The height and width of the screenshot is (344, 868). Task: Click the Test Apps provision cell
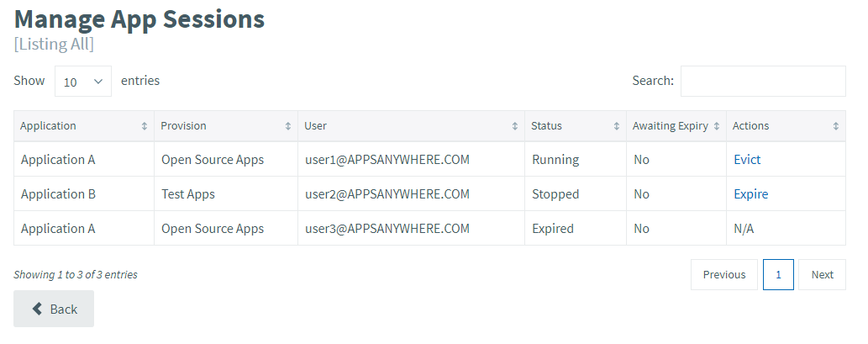pos(188,194)
